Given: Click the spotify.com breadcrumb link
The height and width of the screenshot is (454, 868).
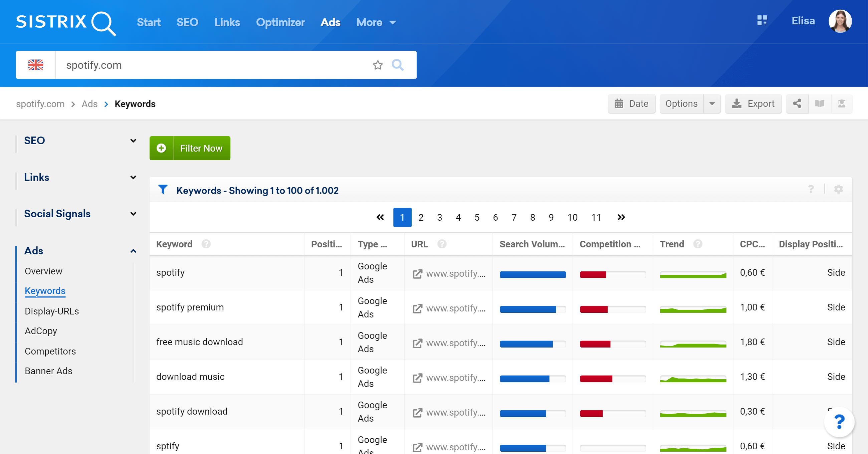Looking at the screenshot, I should [x=40, y=104].
